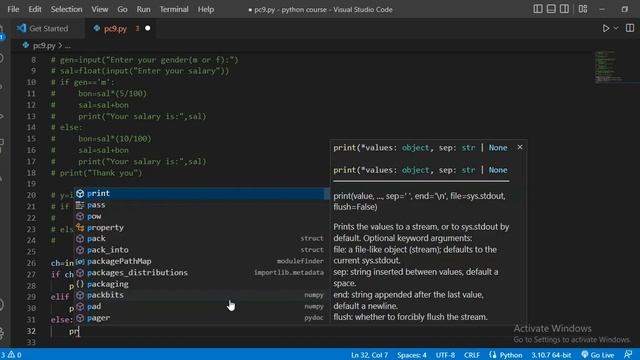The width and height of the screenshot is (640, 360).
Task: Open the Go menu
Action: [122, 9]
